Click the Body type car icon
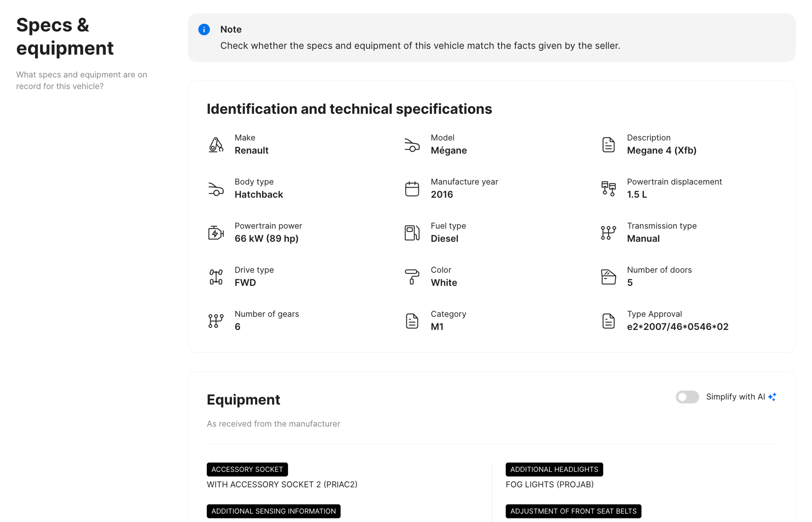The height and width of the screenshot is (522, 812). (x=216, y=189)
